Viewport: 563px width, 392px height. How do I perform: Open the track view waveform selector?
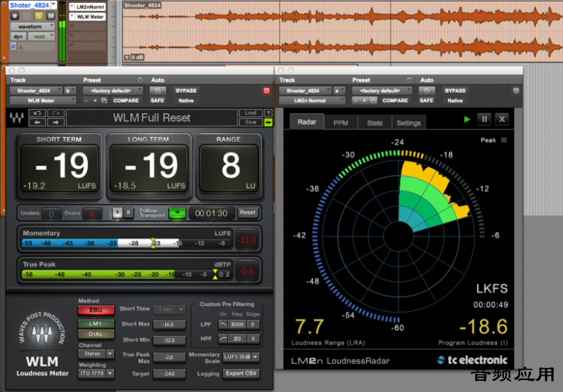point(32,27)
